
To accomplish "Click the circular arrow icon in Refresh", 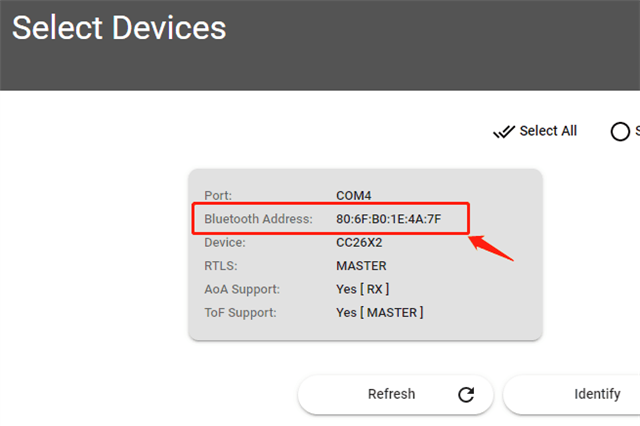I will [466, 394].
